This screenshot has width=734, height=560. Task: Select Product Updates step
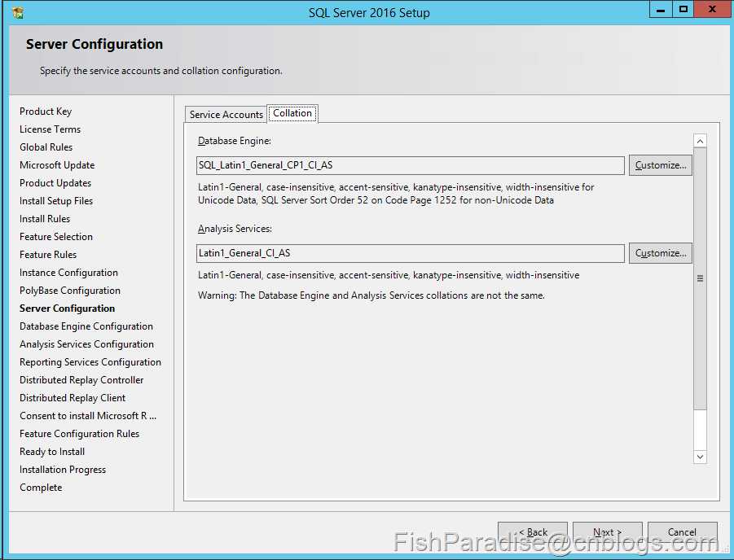tap(55, 183)
